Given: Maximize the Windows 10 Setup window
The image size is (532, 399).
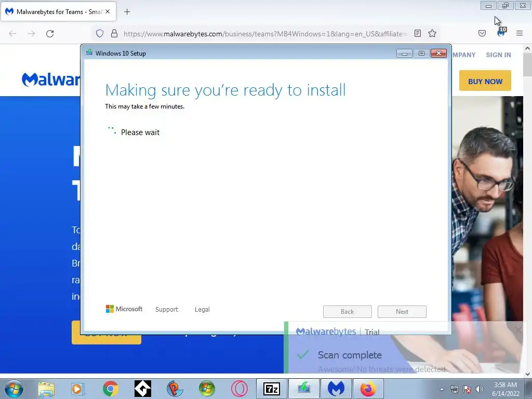Looking at the screenshot, I should coord(421,54).
